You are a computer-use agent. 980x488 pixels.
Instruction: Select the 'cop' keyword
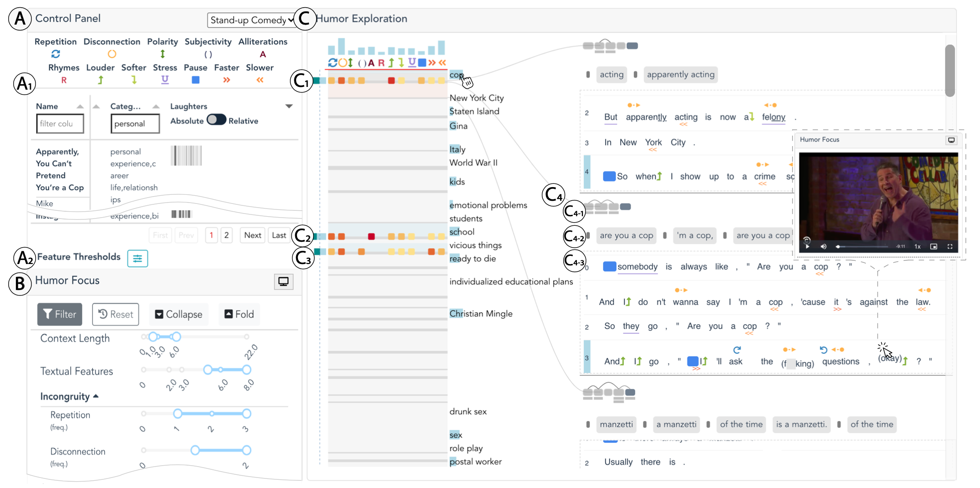456,75
